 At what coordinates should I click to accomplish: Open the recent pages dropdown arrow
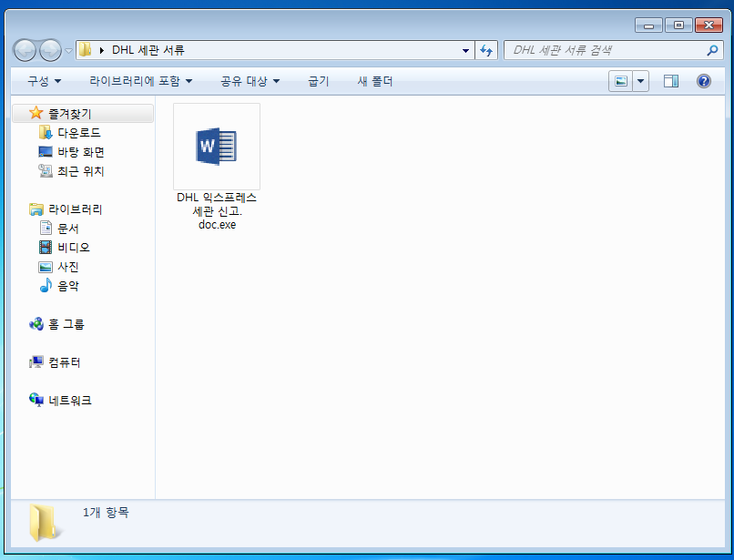click(x=68, y=51)
